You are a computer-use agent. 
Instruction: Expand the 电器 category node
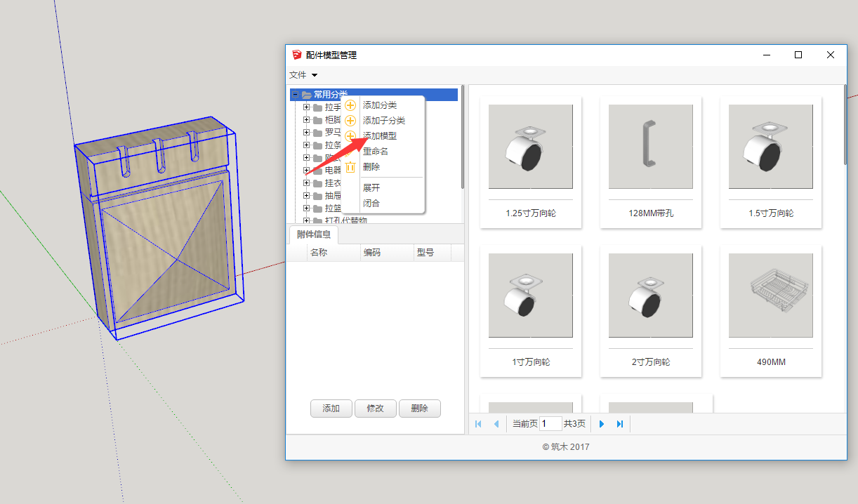point(306,171)
